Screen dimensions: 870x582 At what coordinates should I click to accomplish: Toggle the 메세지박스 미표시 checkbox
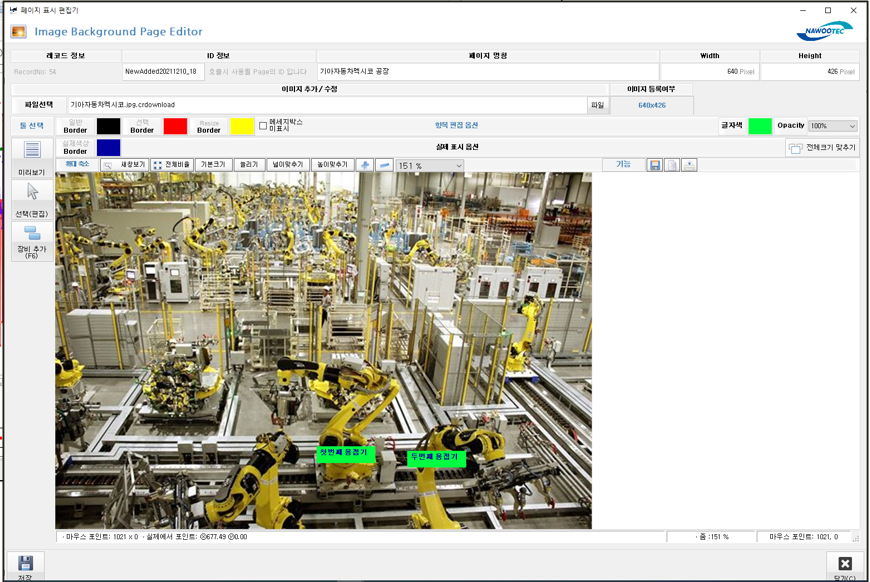263,126
